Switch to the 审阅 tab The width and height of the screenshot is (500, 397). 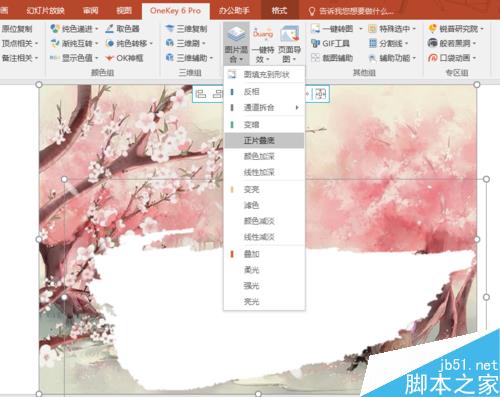pos(91,11)
